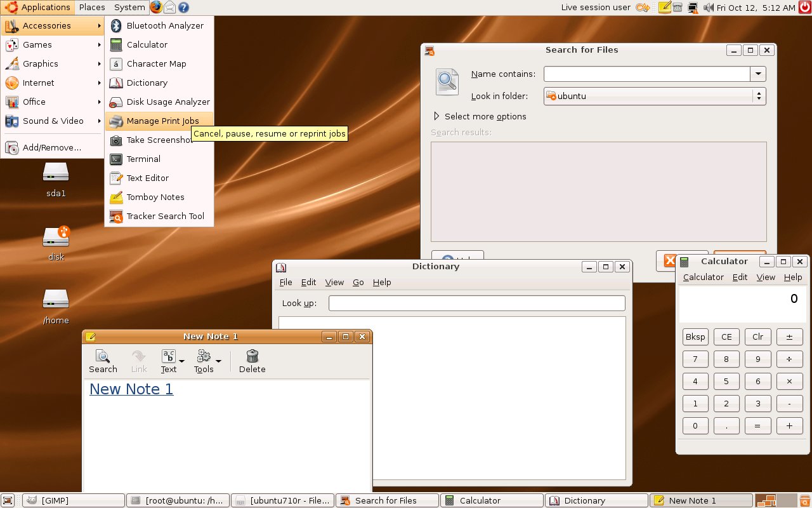This screenshot has width=812, height=508.
Task: Click Live session user in the top panel
Action: 596,8
